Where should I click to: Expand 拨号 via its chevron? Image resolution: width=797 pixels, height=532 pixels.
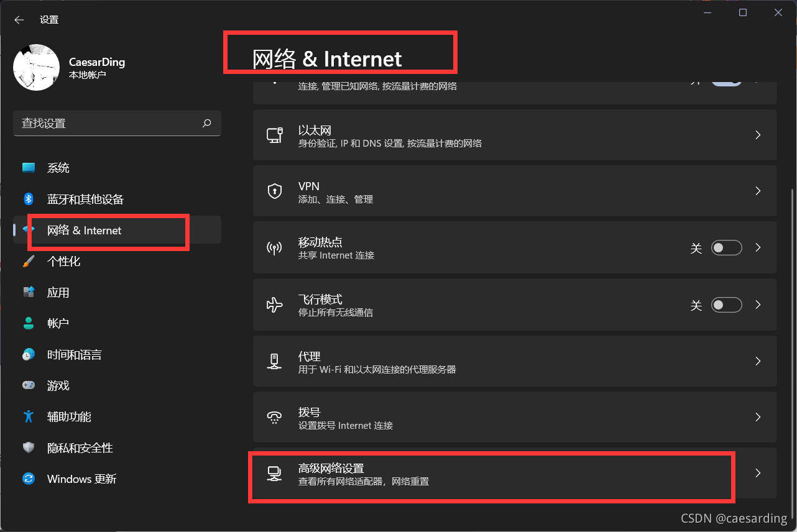click(x=758, y=417)
